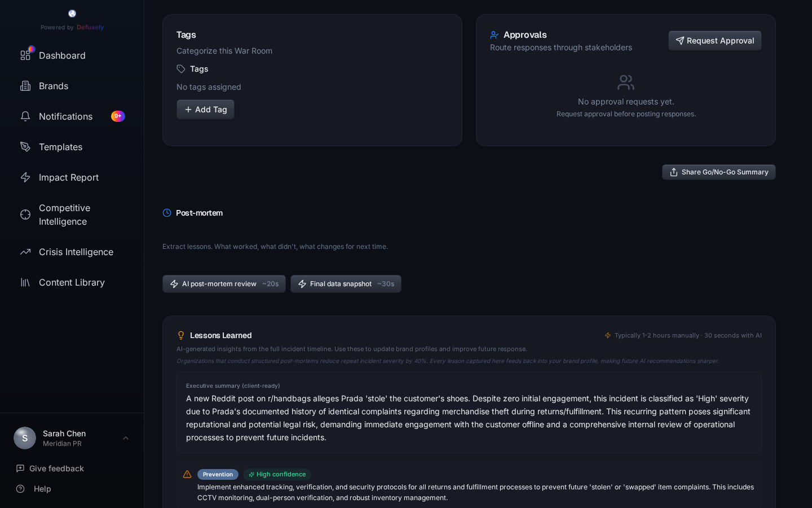Viewport: 812px width, 508px height.
Task: Click Request Approval
Action: 714,41
